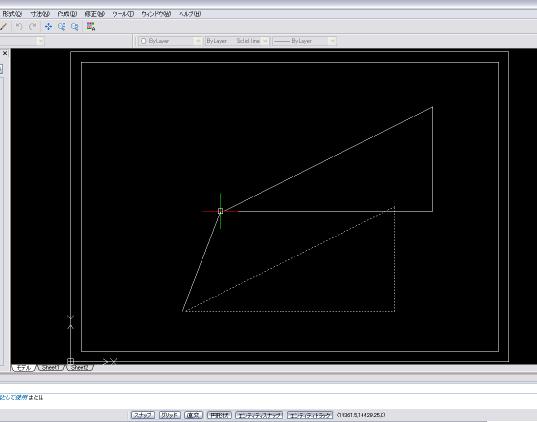The image size is (537, 422).
Task: Toggle the 直交 (Ortho) status button
Action: point(193,415)
